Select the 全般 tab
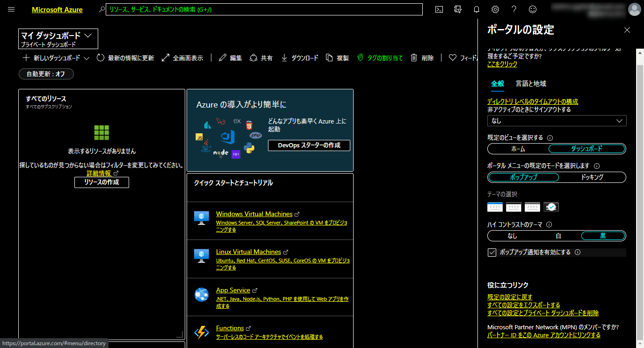644x348 pixels. [x=497, y=84]
